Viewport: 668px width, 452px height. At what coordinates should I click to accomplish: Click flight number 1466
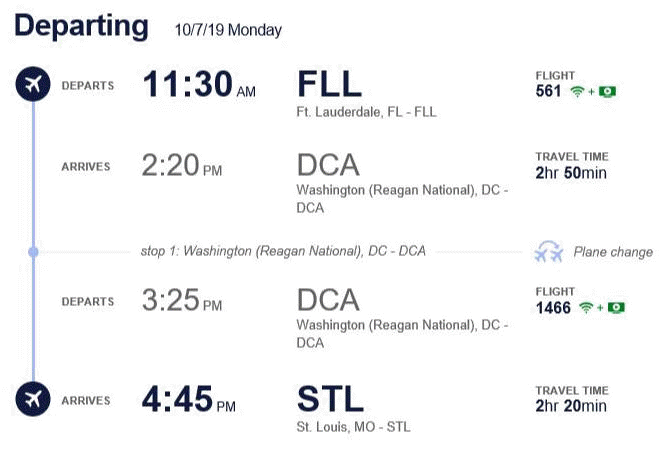(x=553, y=308)
